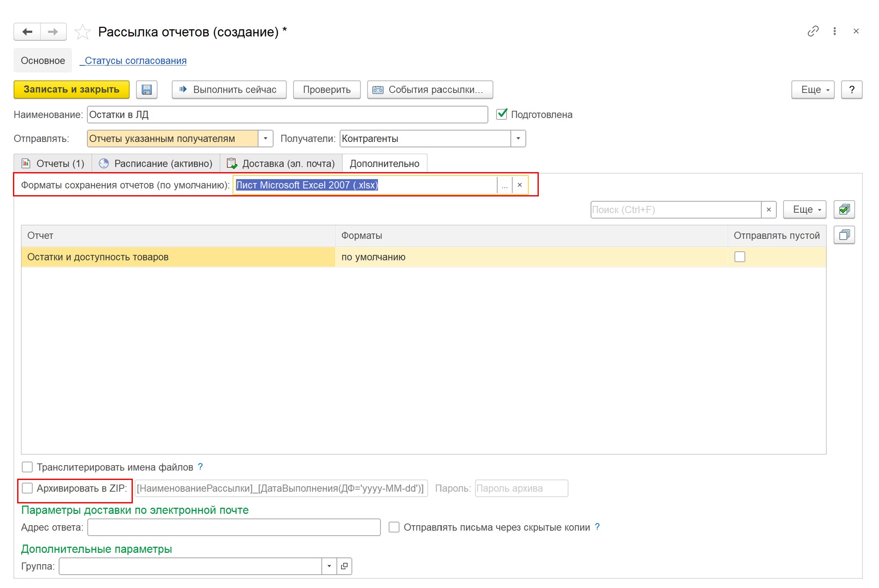
Task: Click the uncheck-all icon beside the table
Action: pos(844,235)
